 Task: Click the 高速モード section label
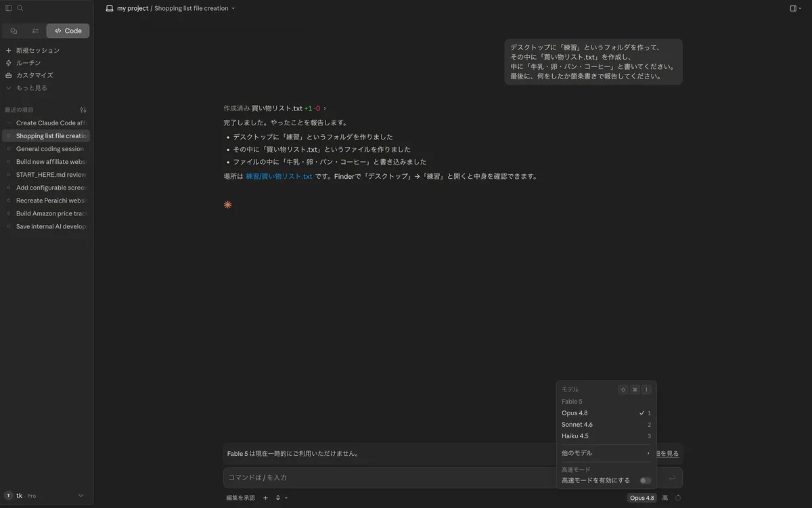pos(576,469)
